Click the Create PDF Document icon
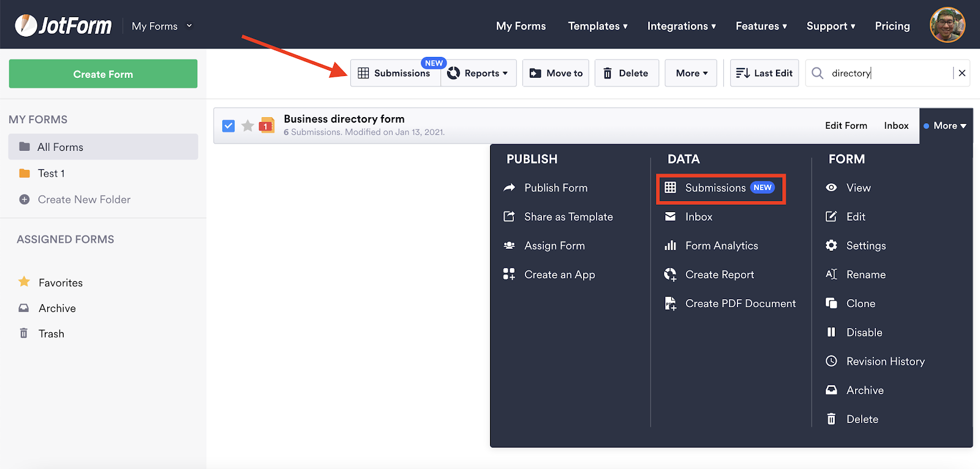 670,303
